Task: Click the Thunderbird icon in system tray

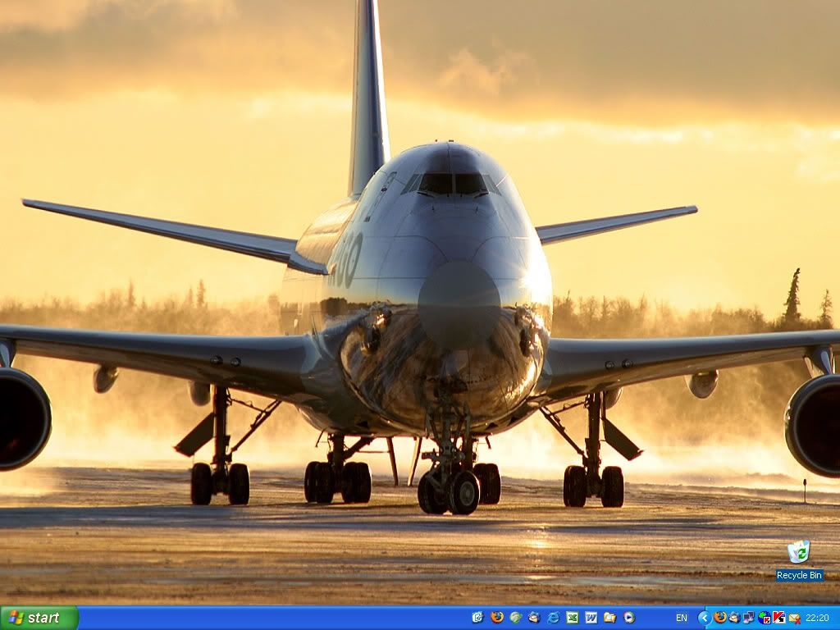Action: [734, 618]
